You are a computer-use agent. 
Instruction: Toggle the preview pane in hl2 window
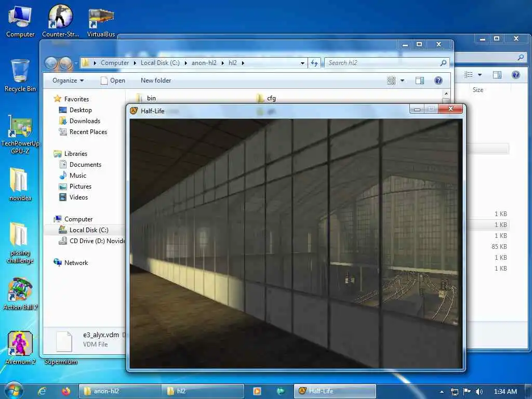[420, 81]
